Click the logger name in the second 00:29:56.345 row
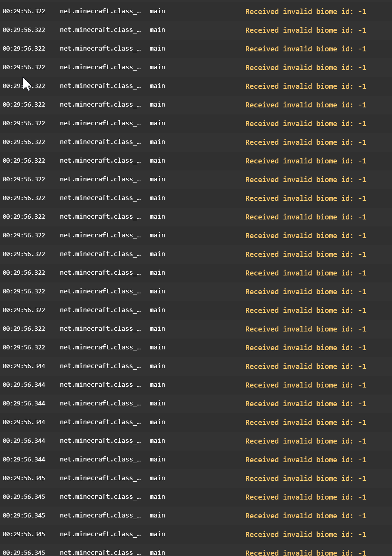392x556 pixels. coord(100,497)
